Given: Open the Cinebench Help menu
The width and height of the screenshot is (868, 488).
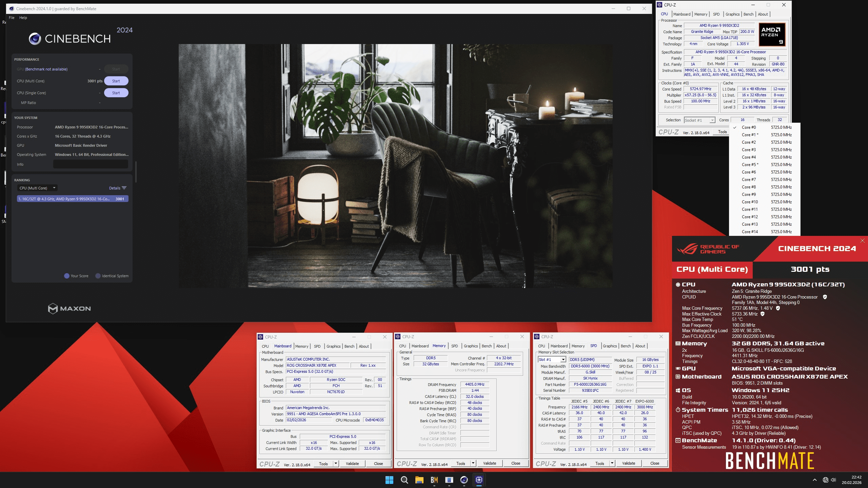Looking at the screenshot, I should (23, 18).
